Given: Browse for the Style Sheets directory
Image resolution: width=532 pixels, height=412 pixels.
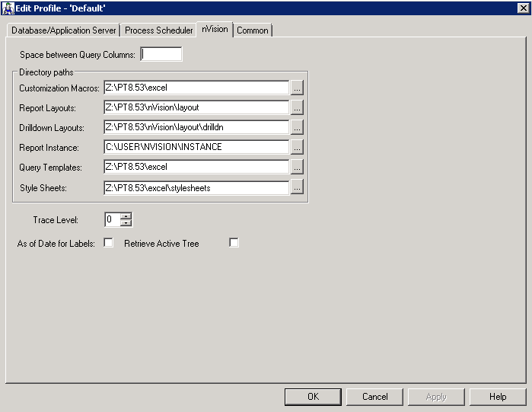Looking at the screenshot, I should [x=297, y=187].
